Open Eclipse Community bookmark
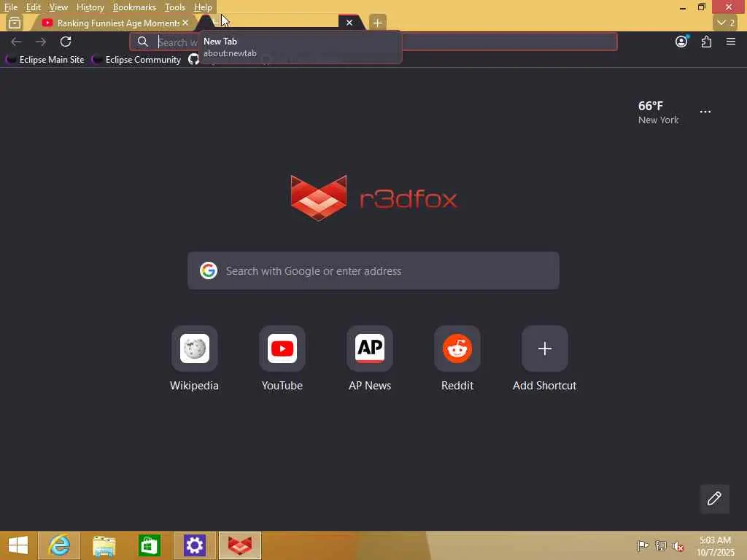 [x=136, y=60]
